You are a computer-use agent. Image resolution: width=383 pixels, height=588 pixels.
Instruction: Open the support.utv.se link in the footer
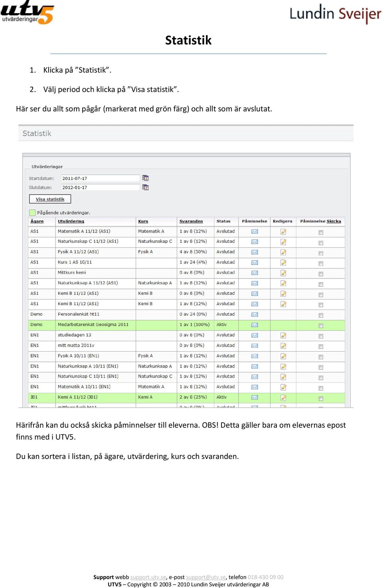pyautogui.click(x=148, y=577)
